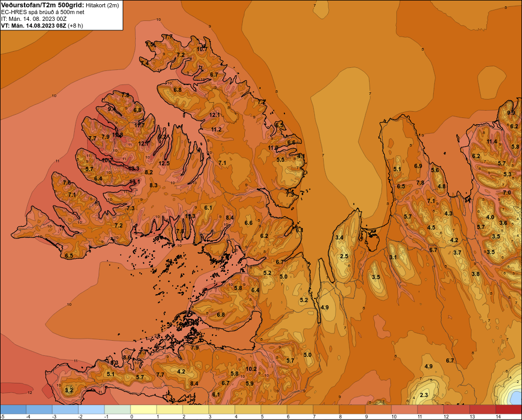The image size is (522, 420).
Task: Click the 11.4 temperature value on the map
Action: tap(492, 142)
